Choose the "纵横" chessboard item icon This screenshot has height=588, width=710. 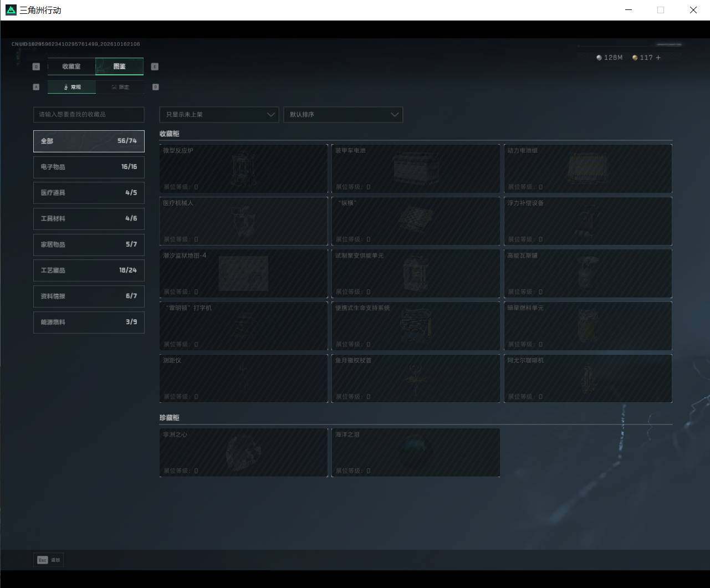[416, 220]
